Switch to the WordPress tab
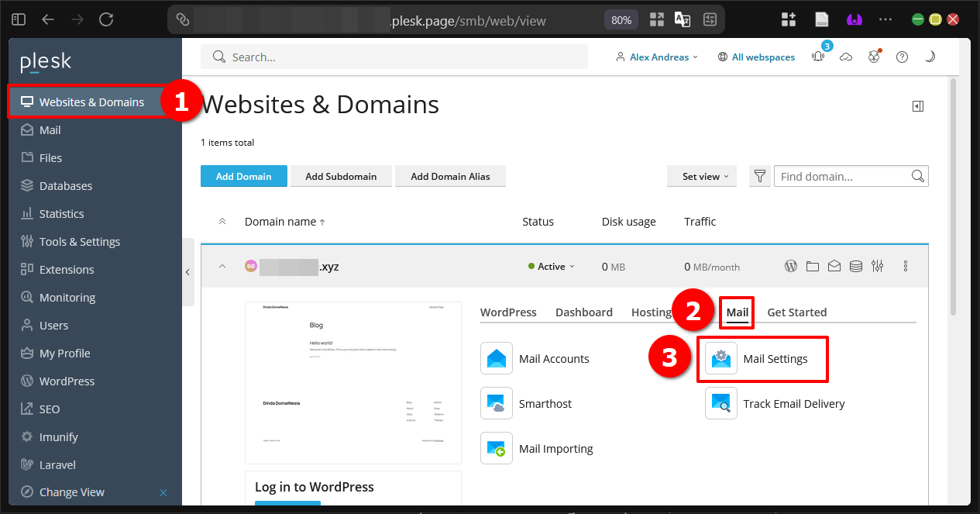Image resolution: width=980 pixels, height=514 pixels. coord(508,312)
